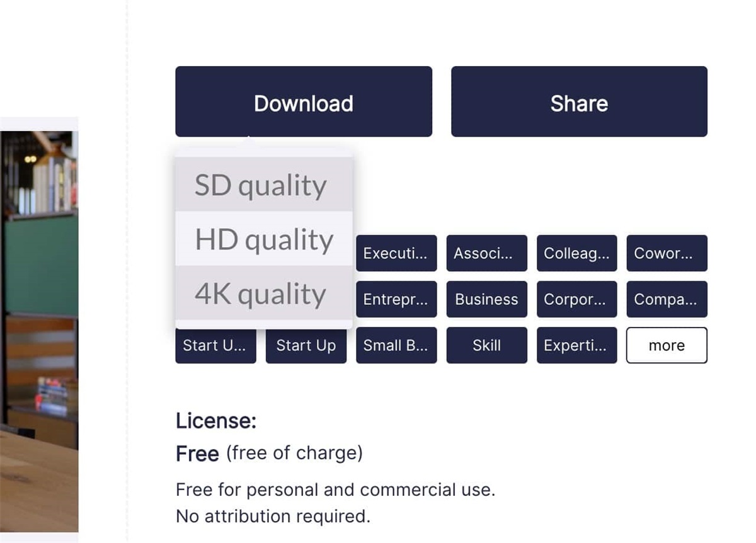Open the Entrepr... tag
Image resolution: width=756 pixels, height=543 pixels.
pyautogui.click(x=396, y=299)
